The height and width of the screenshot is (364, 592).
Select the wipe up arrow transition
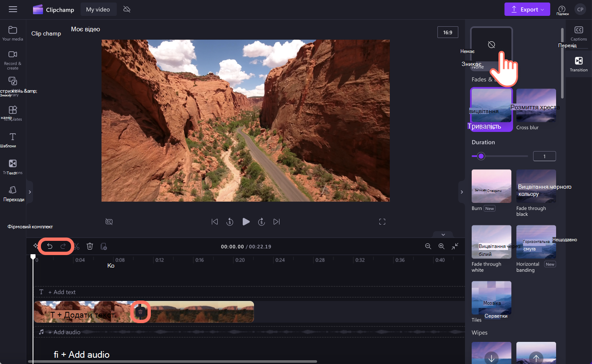point(536,353)
